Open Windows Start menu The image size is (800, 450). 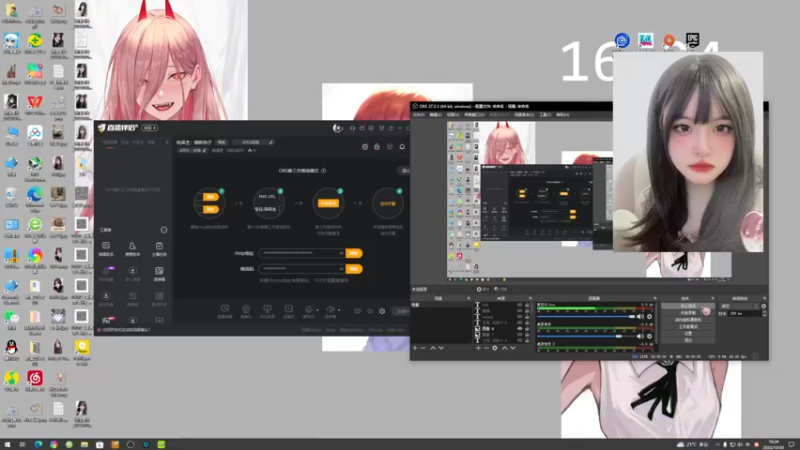click(7, 444)
